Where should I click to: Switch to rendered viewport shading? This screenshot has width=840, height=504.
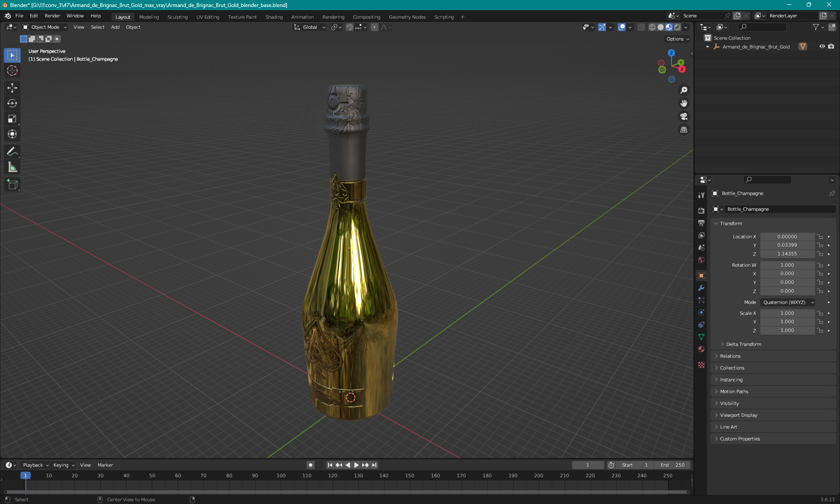coord(677,27)
